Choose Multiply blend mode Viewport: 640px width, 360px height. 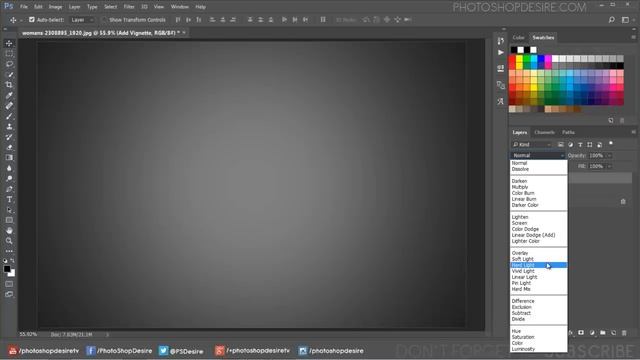[538, 187]
